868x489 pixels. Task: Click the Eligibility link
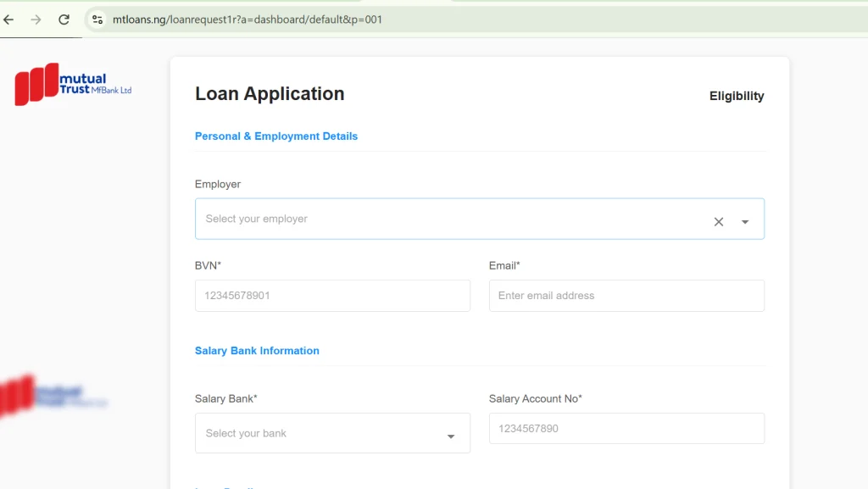[x=737, y=97]
